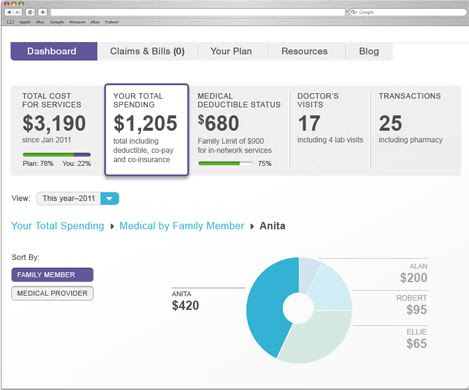
Task: Open the bookmarks book icon in bookmarks bar
Action: tap(10, 22)
